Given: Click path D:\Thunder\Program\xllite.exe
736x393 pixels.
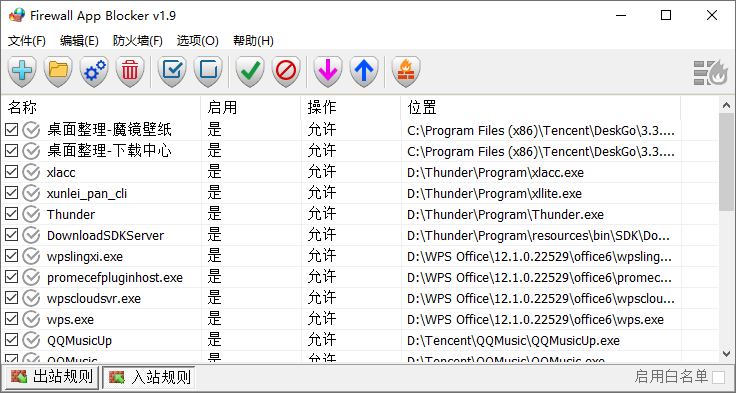Looking at the screenshot, I should point(494,193).
